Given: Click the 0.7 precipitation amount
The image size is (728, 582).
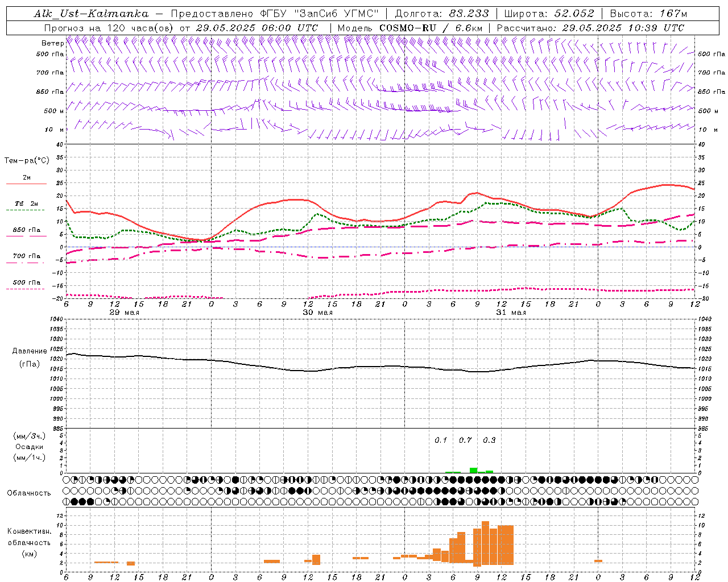Looking at the screenshot, I should tap(465, 440).
